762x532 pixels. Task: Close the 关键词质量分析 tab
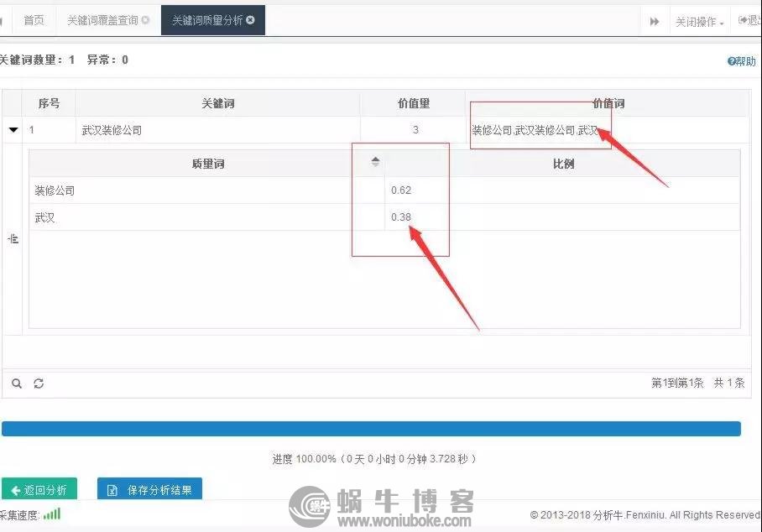coord(250,20)
